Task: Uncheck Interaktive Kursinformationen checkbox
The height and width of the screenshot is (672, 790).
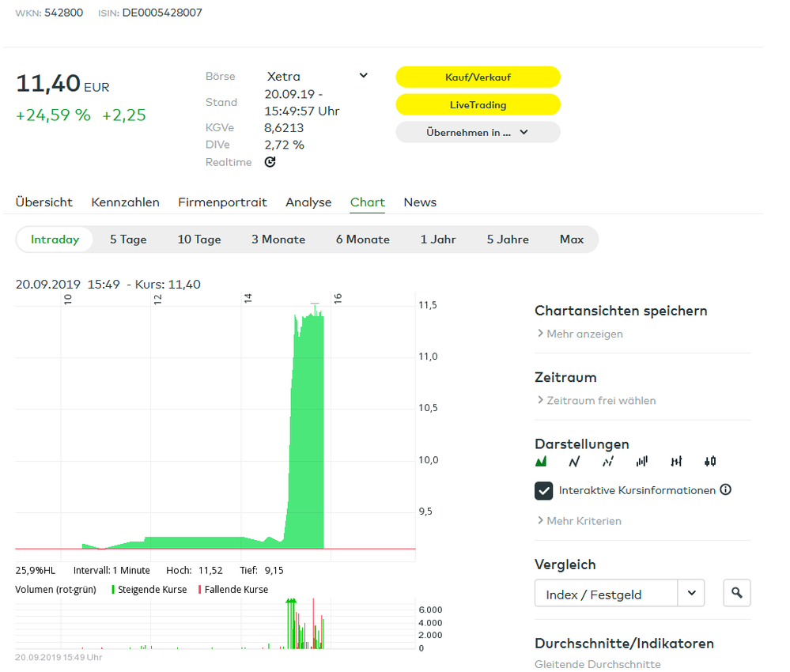Action: coord(543,491)
